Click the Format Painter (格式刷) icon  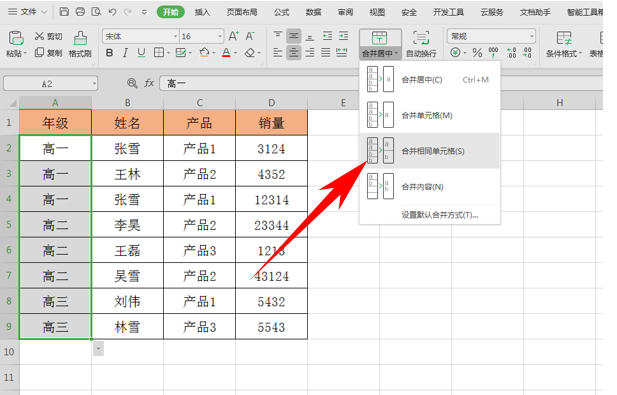(80, 38)
